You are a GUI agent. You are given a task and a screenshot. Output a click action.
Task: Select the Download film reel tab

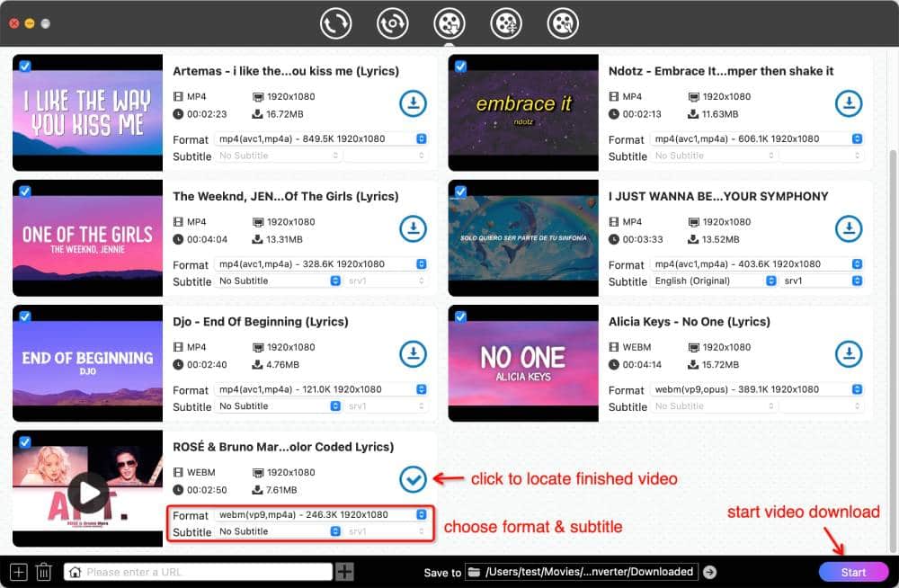(x=449, y=23)
